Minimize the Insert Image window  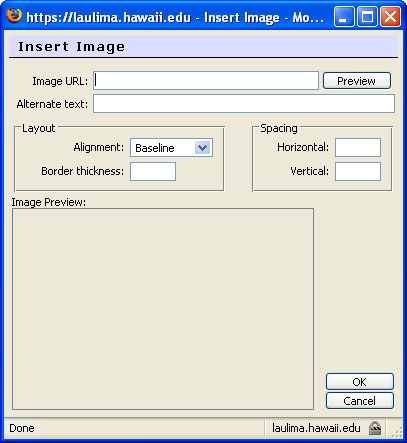(x=344, y=16)
